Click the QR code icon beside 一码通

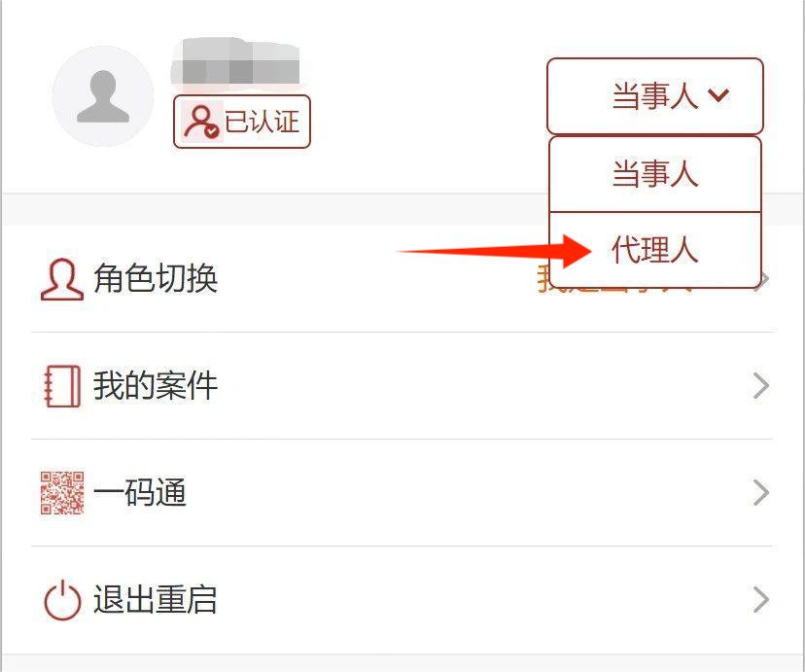click(62, 493)
